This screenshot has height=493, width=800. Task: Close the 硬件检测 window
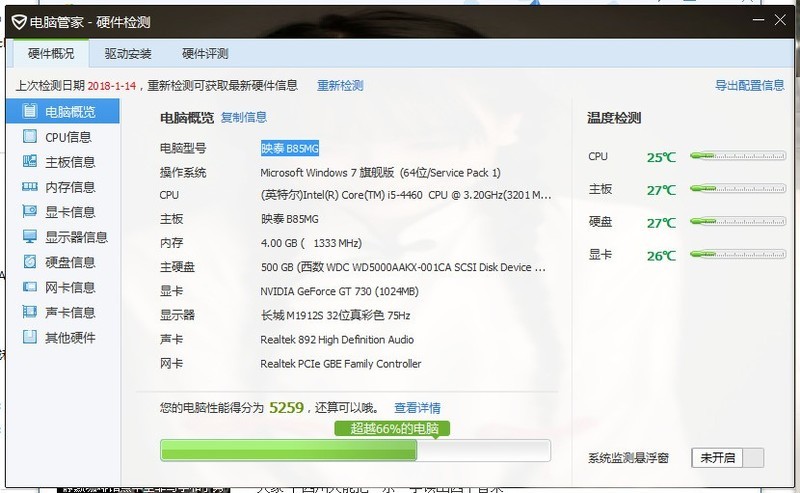click(x=780, y=20)
